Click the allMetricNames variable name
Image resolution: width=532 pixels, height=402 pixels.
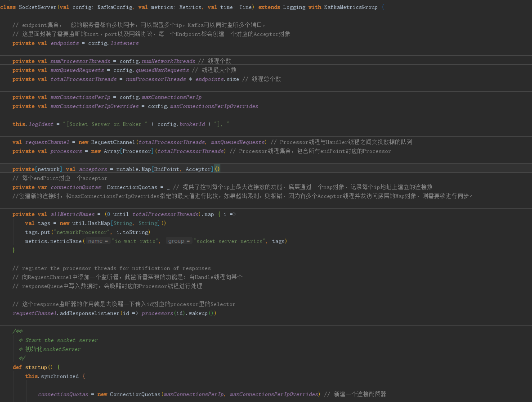click(72, 214)
